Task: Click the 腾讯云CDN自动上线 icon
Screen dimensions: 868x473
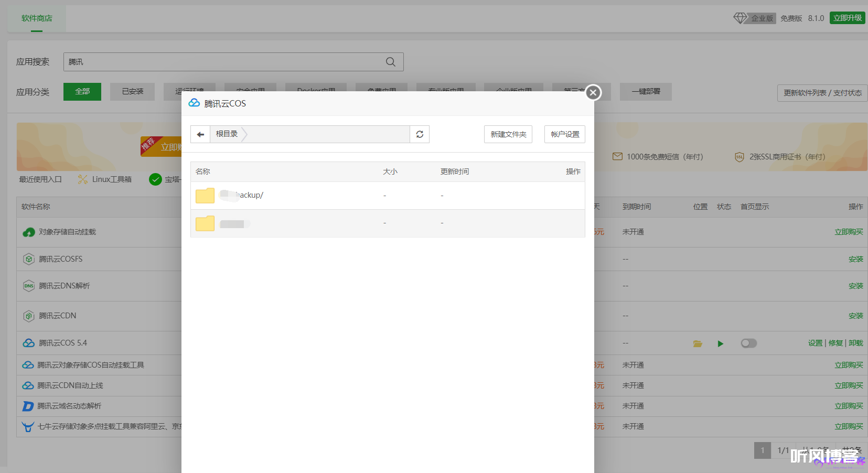Action: tap(28, 385)
